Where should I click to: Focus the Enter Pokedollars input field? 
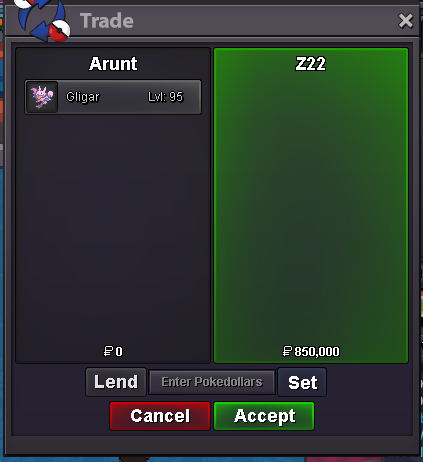pyautogui.click(x=212, y=382)
